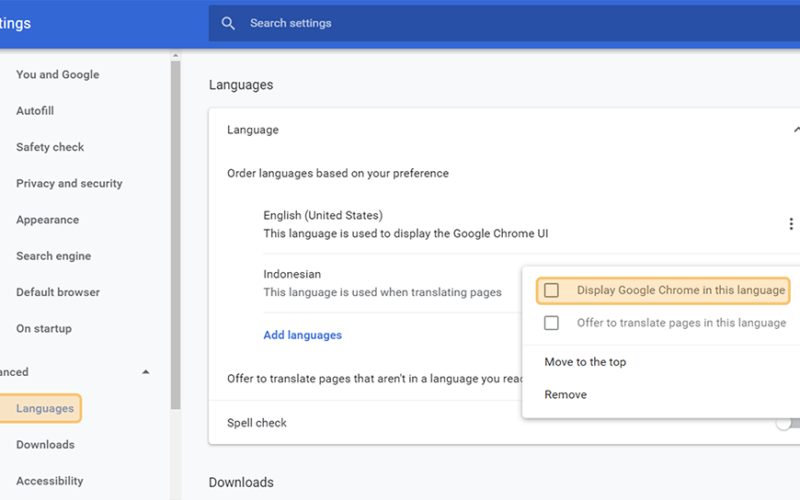Click the English (United States) language entry
This screenshot has width=800, height=500.
pos(406,224)
